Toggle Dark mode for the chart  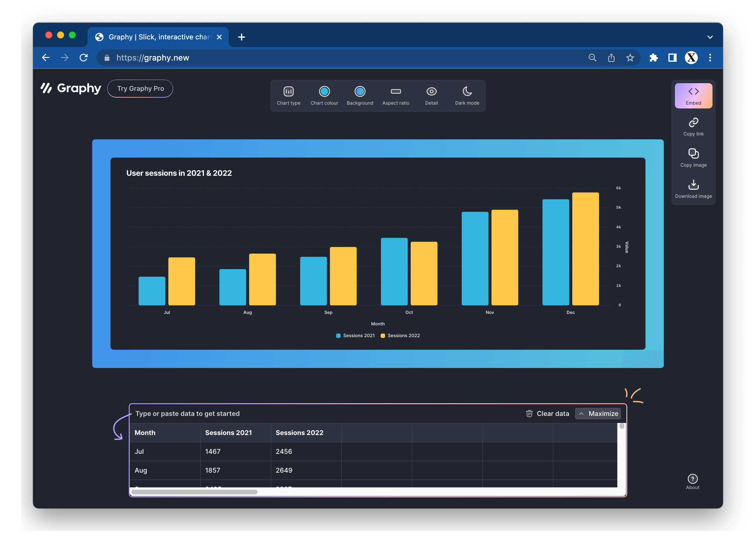click(x=467, y=95)
